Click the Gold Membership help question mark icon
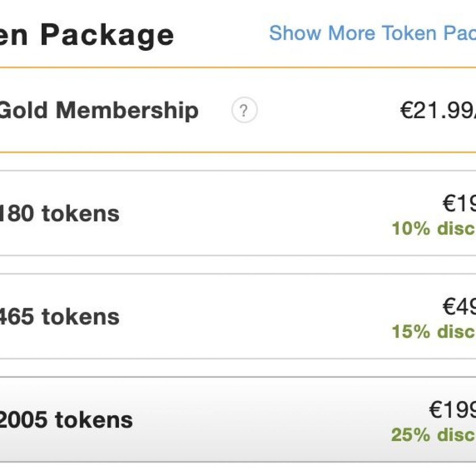Image resolution: width=476 pixels, height=476 pixels. [x=244, y=110]
